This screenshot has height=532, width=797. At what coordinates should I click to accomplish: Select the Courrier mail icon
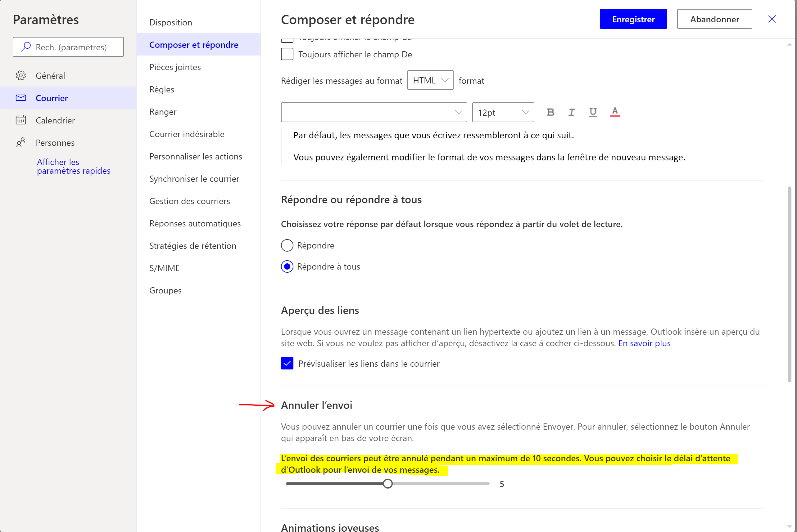(20, 98)
